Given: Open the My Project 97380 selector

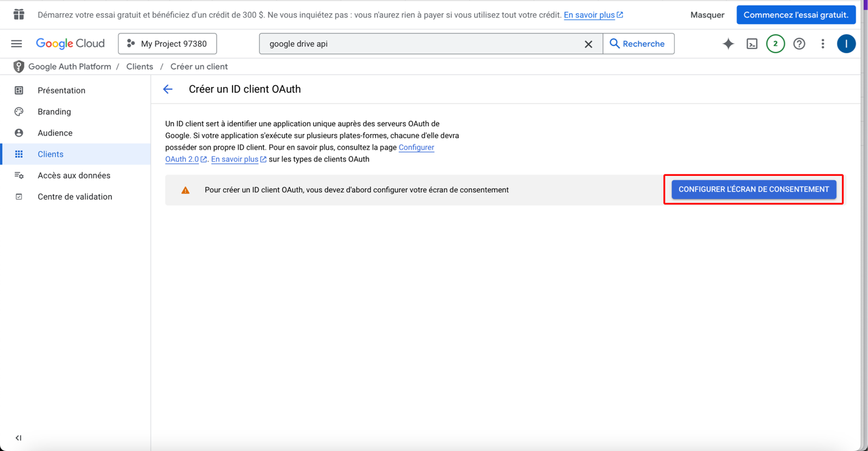Looking at the screenshot, I should pyautogui.click(x=168, y=44).
